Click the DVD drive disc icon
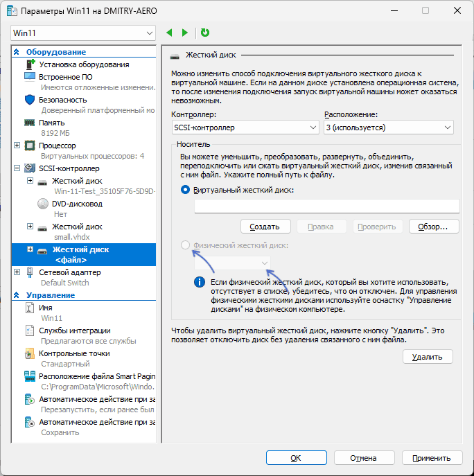Viewport: 474px width, 476px height. (43, 204)
